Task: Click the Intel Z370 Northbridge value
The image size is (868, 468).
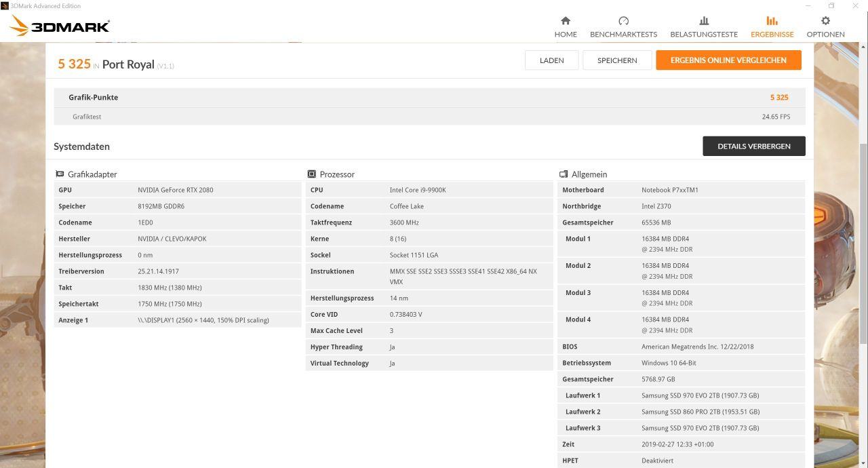Action: pos(656,206)
